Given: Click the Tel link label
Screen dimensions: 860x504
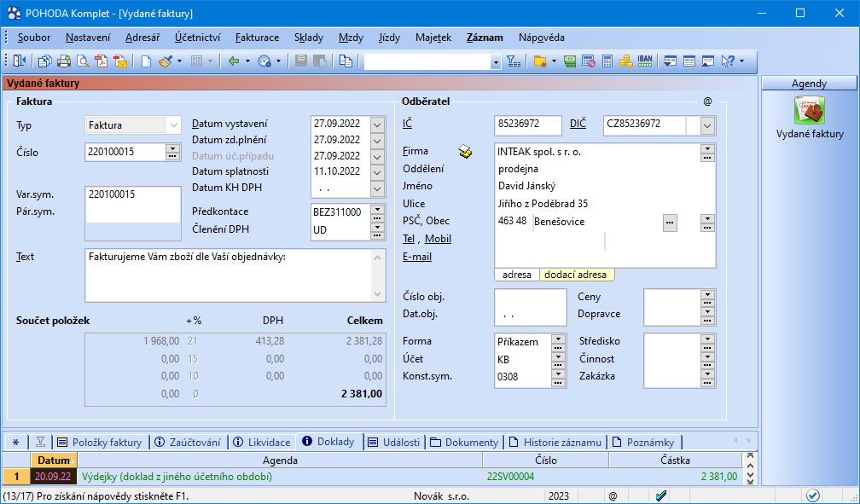Looking at the screenshot, I should click(x=409, y=239).
